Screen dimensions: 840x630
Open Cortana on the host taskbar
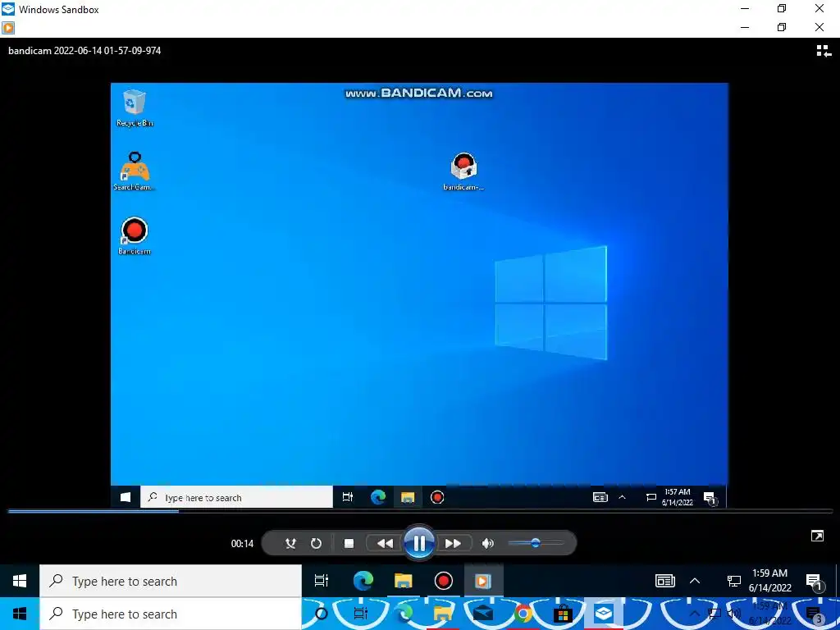(322, 614)
